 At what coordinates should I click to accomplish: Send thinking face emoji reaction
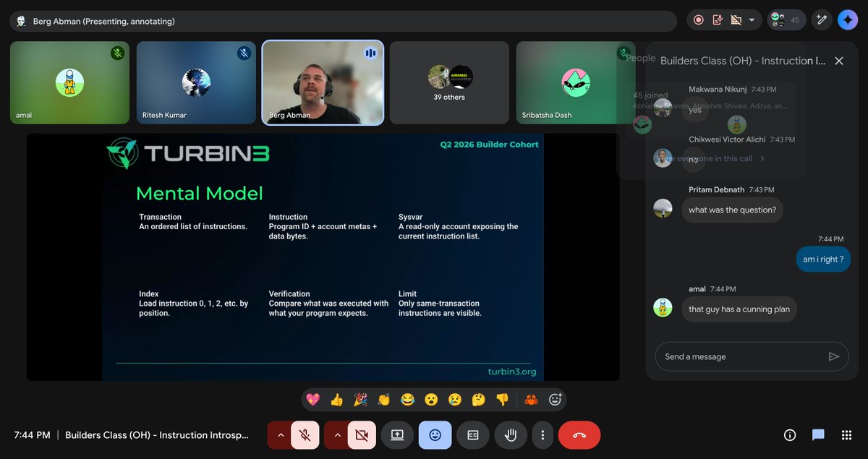[x=478, y=399]
